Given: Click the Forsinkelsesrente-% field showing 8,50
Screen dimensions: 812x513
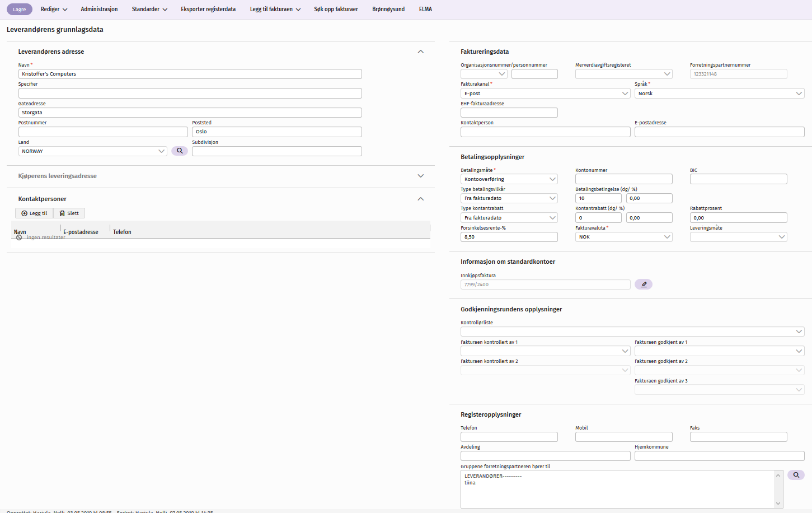Looking at the screenshot, I should coord(509,237).
